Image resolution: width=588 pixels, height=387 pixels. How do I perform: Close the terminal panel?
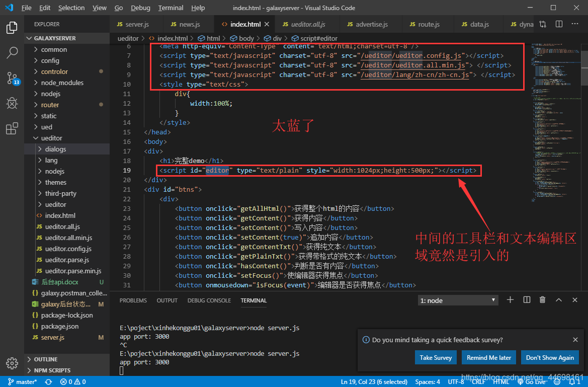coord(575,300)
